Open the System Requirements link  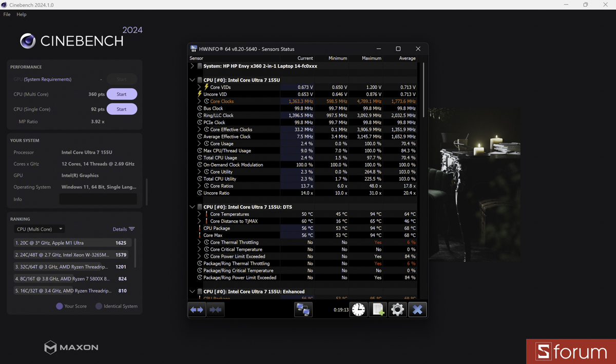pyautogui.click(x=48, y=79)
